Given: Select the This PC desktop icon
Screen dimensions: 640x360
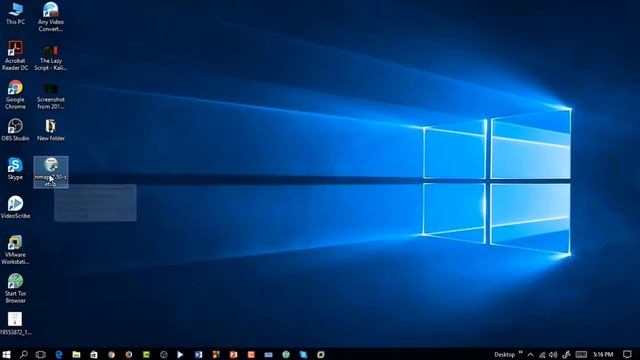Looking at the screenshot, I should point(15,13).
